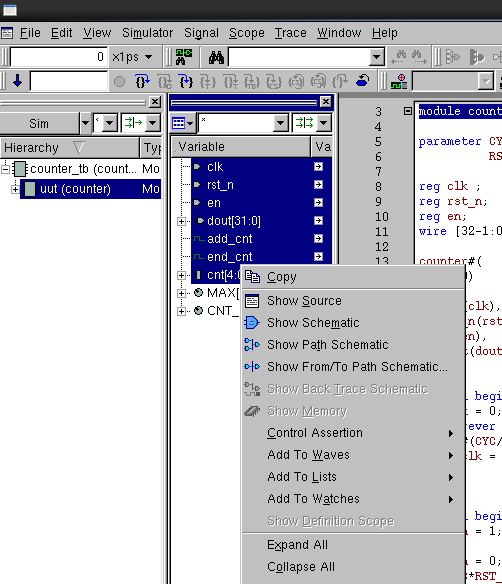Click the step-into braces icon
This screenshot has height=584, width=502.
(x=142, y=81)
